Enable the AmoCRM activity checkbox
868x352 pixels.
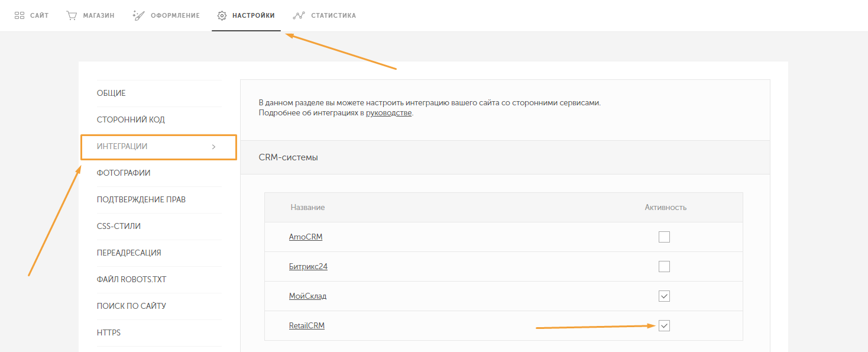664,237
